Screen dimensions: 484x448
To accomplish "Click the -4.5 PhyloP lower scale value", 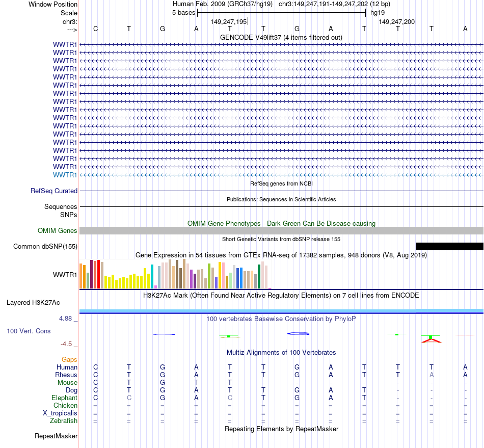I will point(66,344).
